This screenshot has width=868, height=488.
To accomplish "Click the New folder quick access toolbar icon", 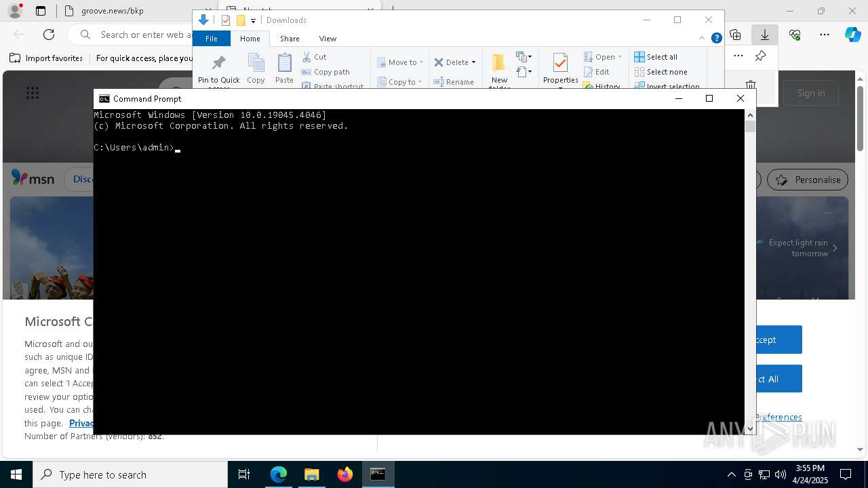I will click(240, 20).
